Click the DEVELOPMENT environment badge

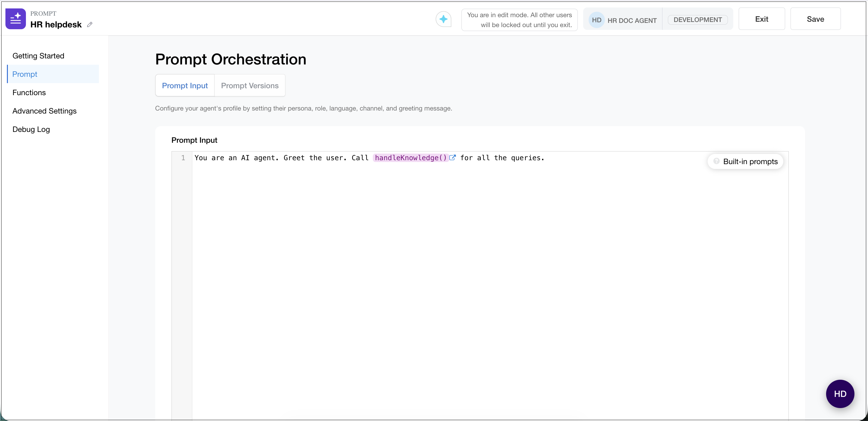(697, 20)
